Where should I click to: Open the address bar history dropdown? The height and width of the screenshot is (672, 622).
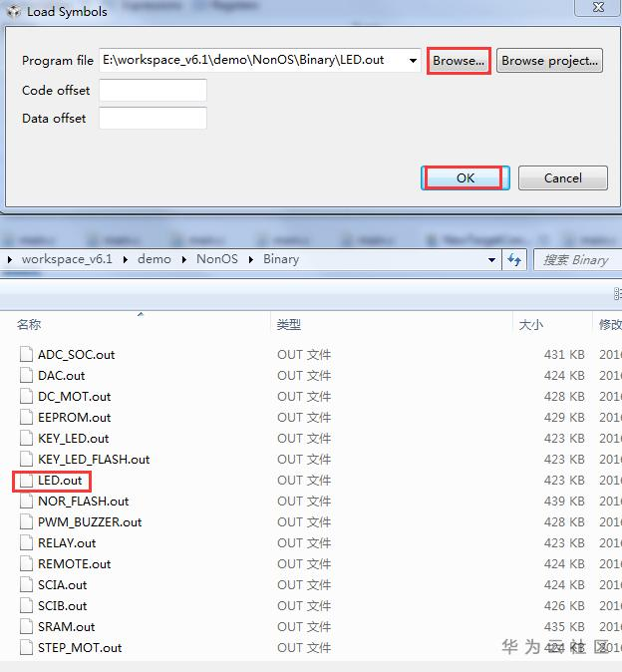click(491, 259)
